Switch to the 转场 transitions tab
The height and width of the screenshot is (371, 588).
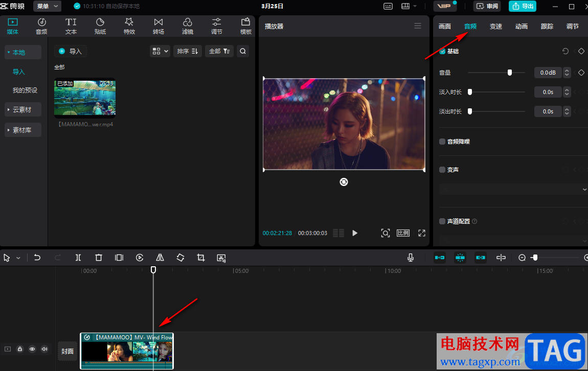(159, 26)
